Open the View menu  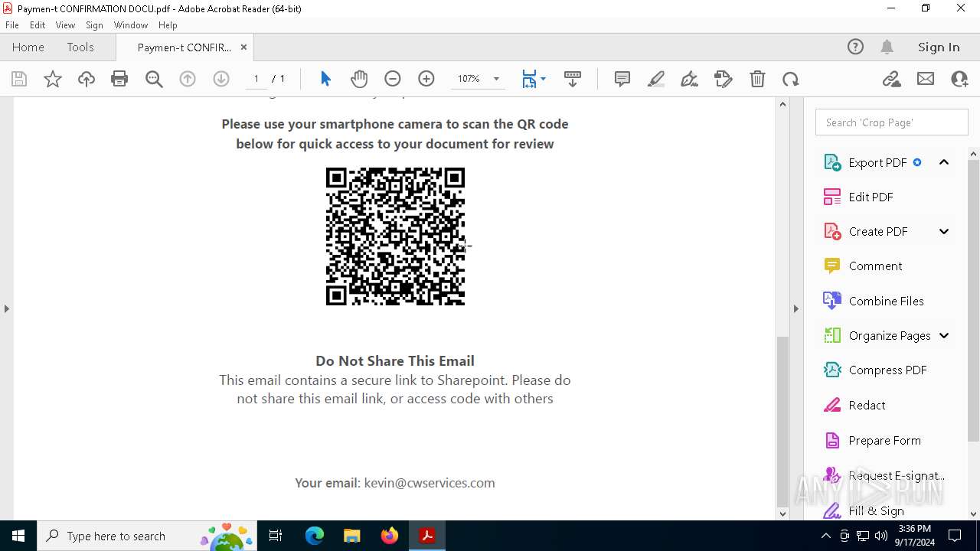pyautogui.click(x=65, y=25)
